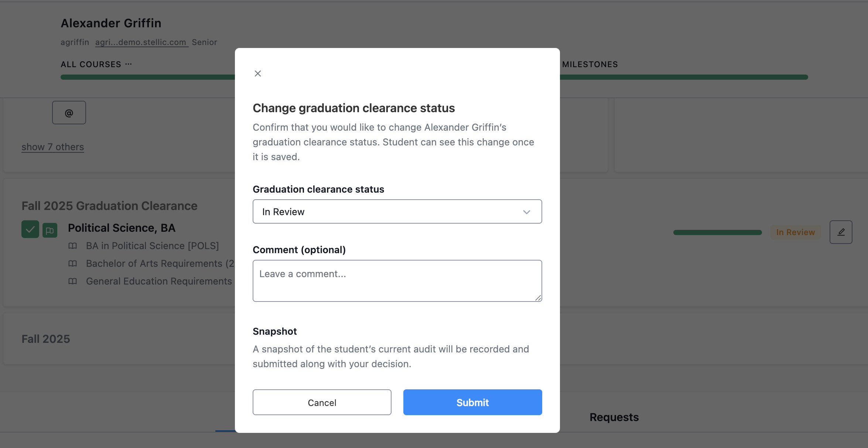Viewport: 868px width, 448px height.
Task: Click the green flag icon beside Political Science
Action: pos(50,231)
